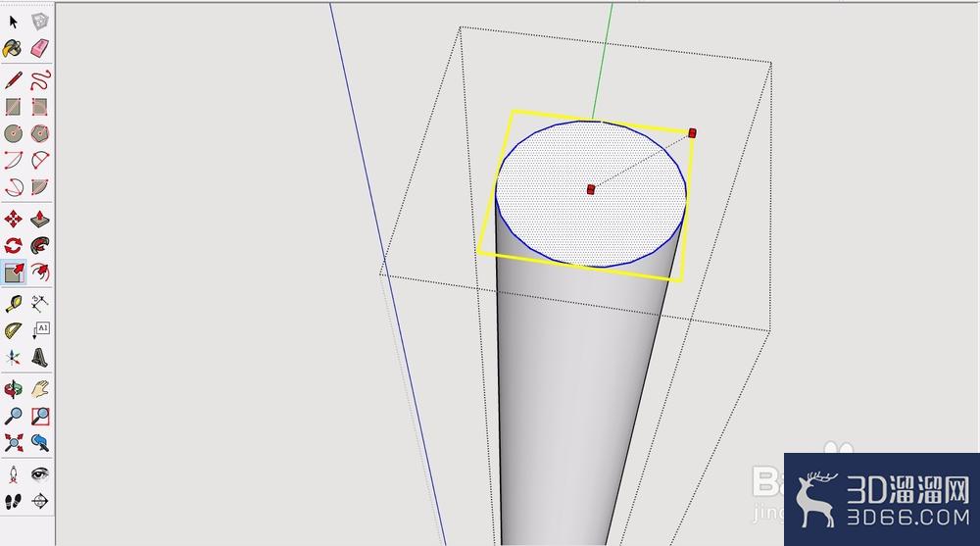
Task: Pick the Polygon tool
Action: [x=39, y=133]
